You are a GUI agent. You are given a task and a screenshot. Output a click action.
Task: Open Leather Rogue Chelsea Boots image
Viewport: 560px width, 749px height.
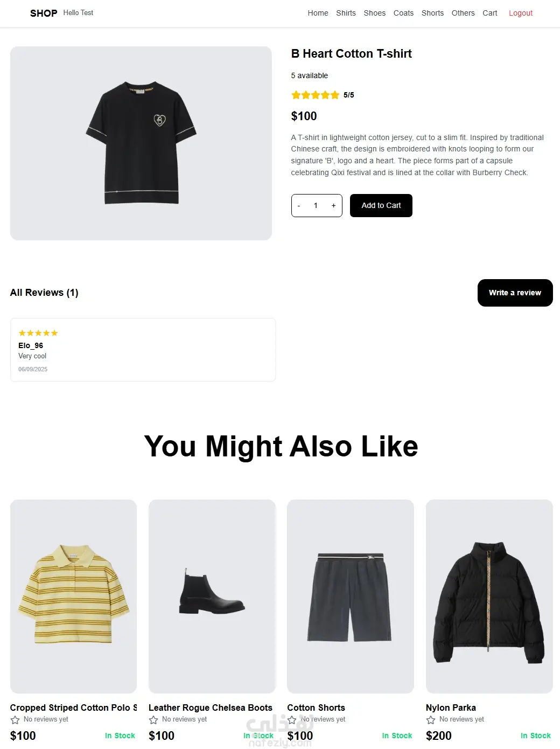(x=212, y=596)
